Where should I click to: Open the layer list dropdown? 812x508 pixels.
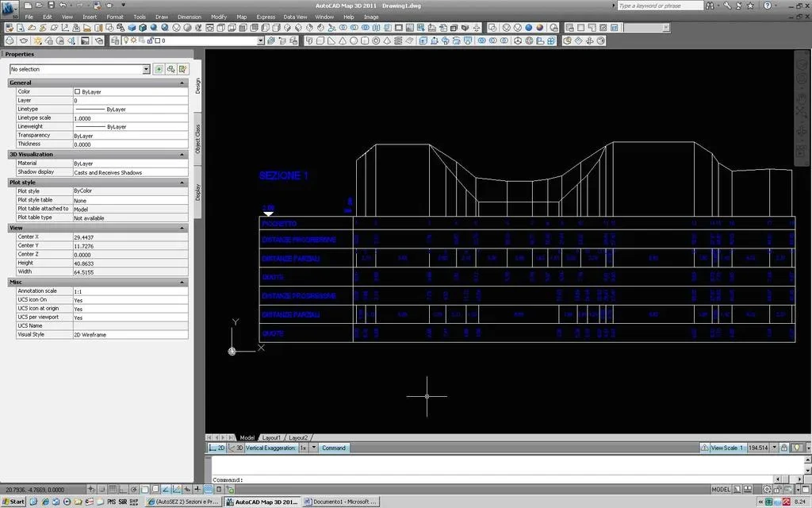coord(260,40)
